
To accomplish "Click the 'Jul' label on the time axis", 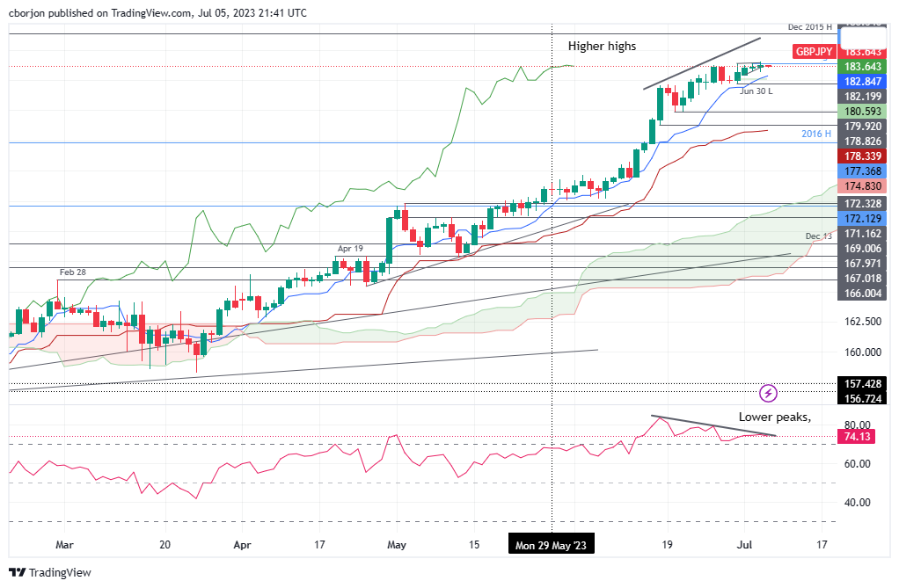I will pos(742,545).
